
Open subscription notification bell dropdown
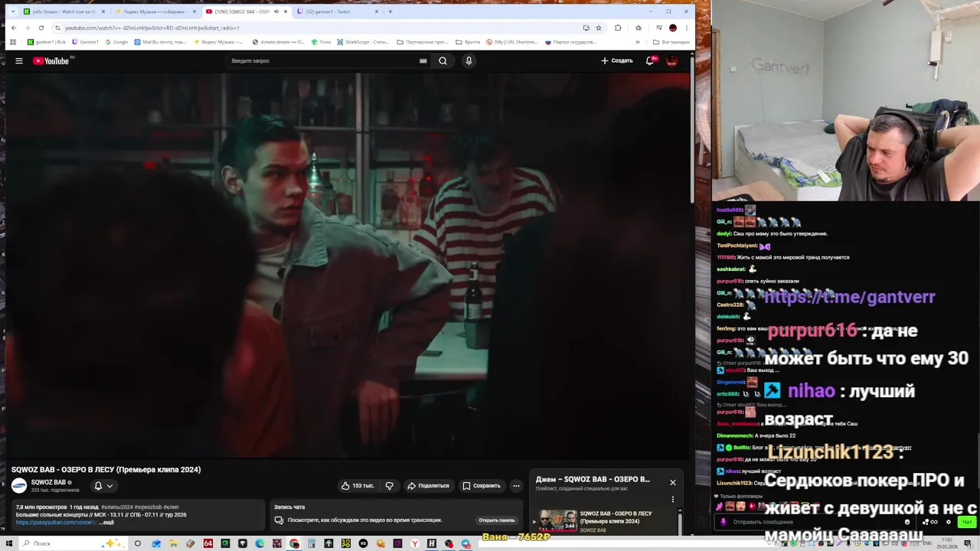pyautogui.click(x=103, y=485)
